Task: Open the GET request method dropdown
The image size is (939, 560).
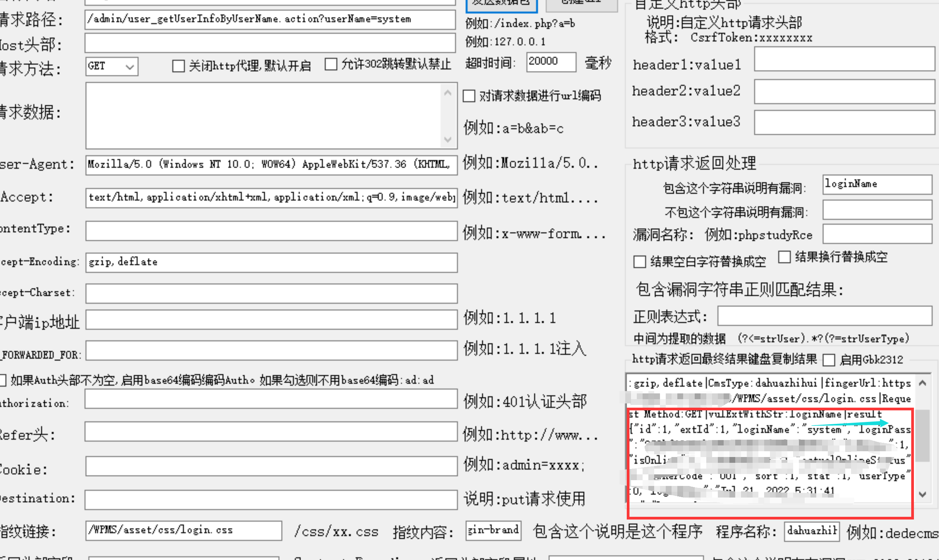Action: [112, 66]
